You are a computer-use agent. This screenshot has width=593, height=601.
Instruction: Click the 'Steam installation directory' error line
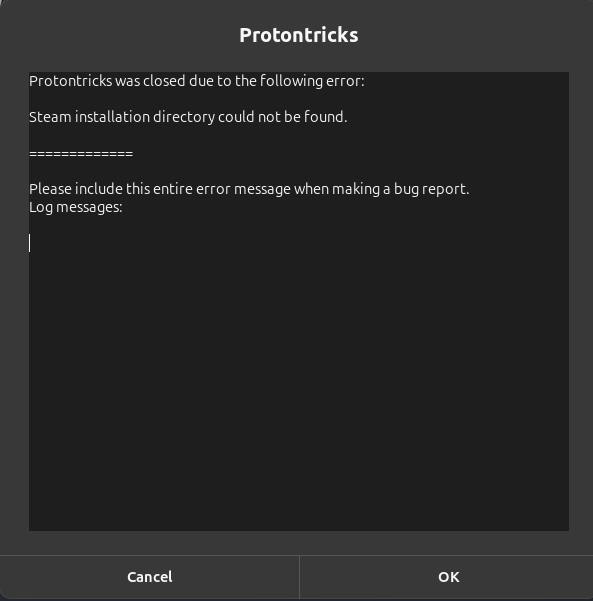pos(188,117)
